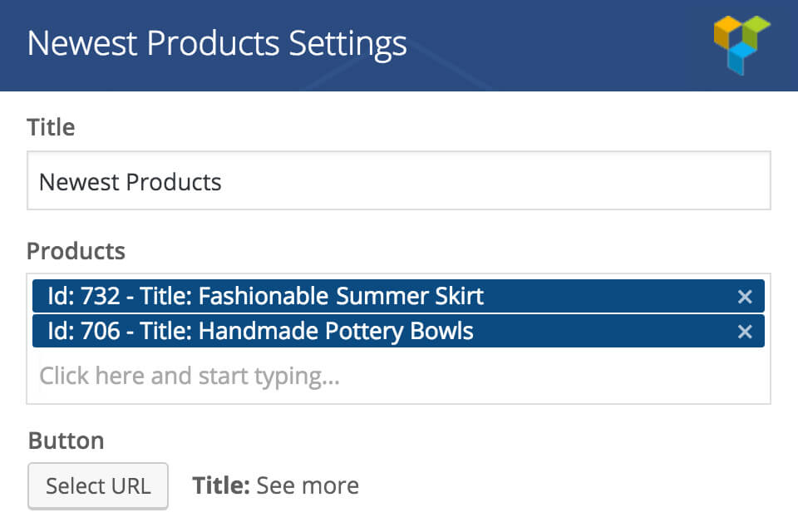Remove the Handmade Pottery Bowls product
This screenshot has width=798, height=532.
745,332
